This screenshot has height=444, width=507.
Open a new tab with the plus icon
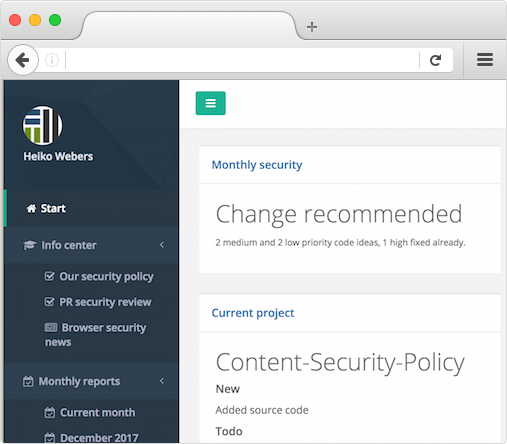tap(312, 27)
